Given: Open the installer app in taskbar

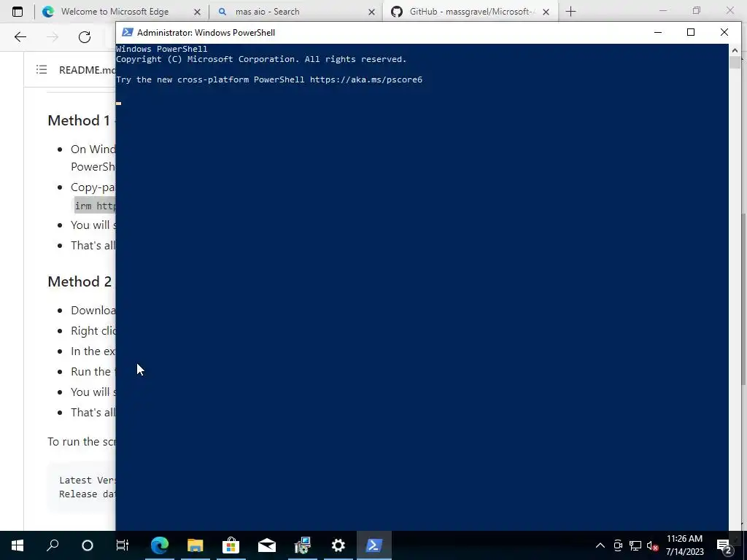Looking at the screenshot, I should click(x=303, y=545).
